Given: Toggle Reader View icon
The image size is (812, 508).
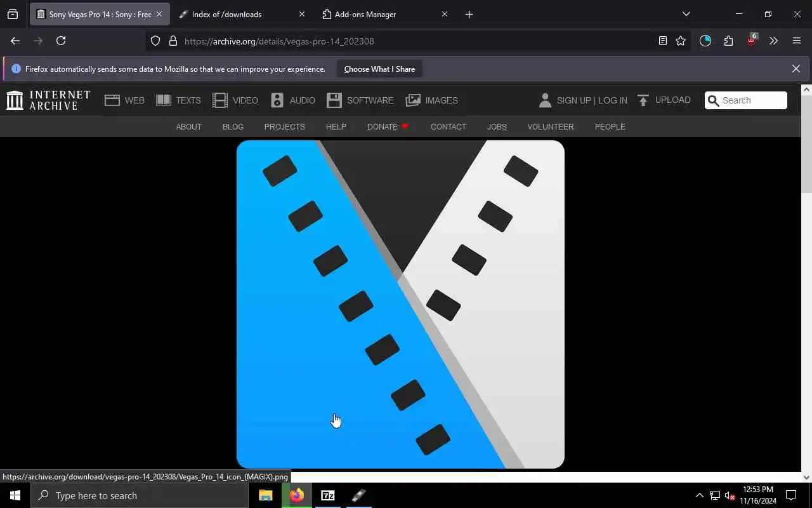Looking at the screenshot, I should [662, 41].
